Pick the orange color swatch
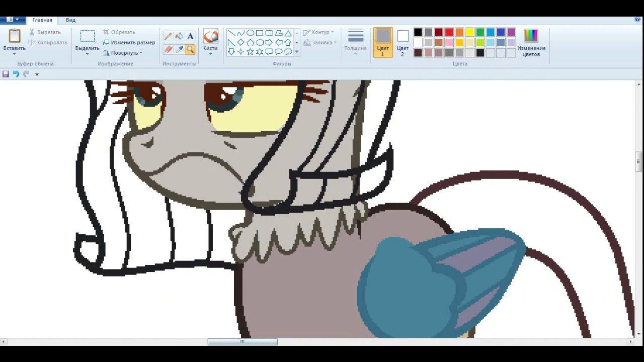The width and height of the screenshot is (644, 362). coord(459,32)
